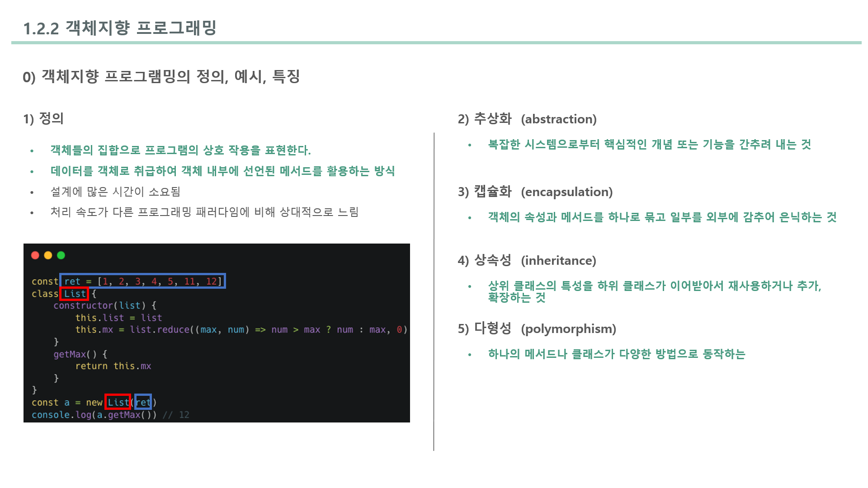Click the console.log(a.getMax()) code line
Screen dimensions: 868x488
click(x=110, y=414)
